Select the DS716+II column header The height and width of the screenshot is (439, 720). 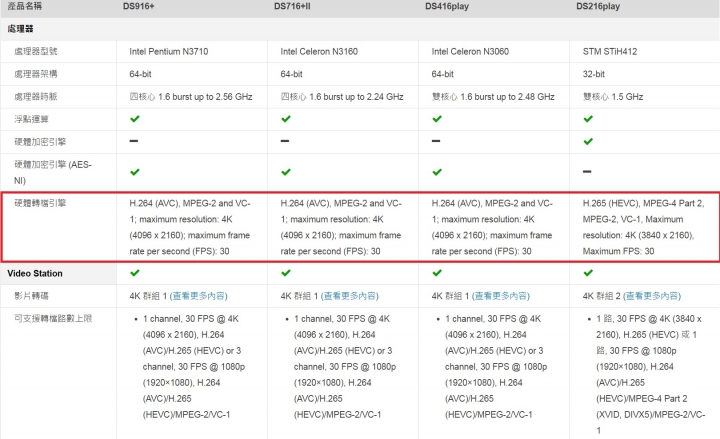pos(292,6)
